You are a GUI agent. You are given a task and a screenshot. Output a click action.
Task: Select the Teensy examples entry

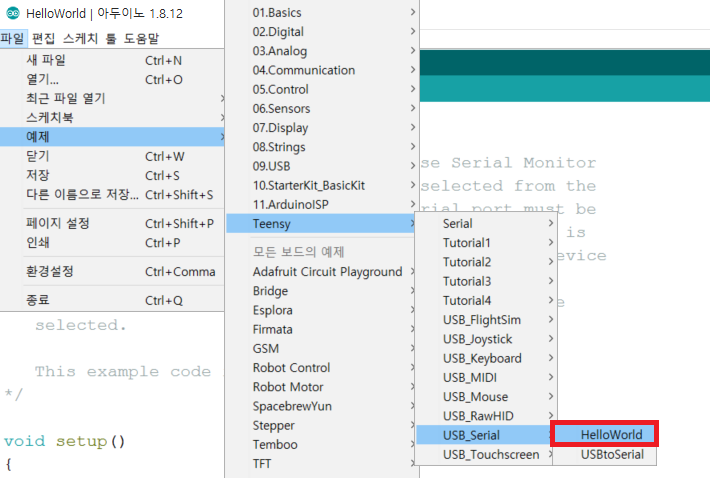tap(321, 224)
